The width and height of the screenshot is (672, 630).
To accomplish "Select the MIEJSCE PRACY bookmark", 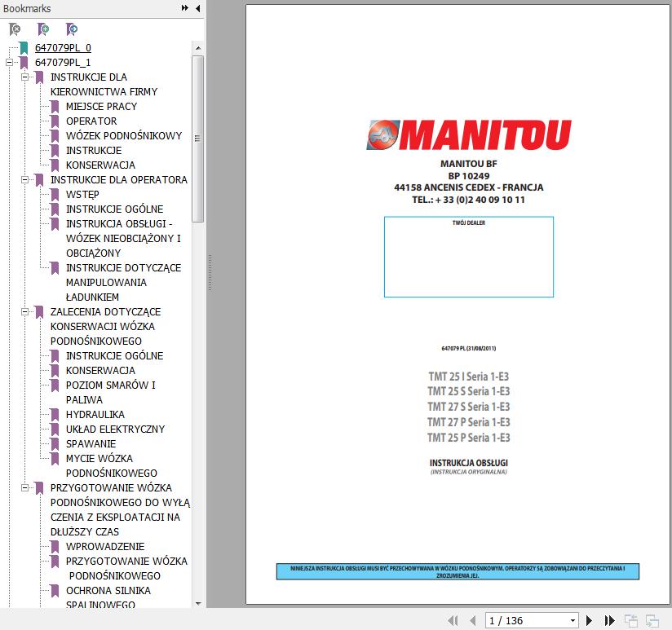I will [x=102, y=106].
